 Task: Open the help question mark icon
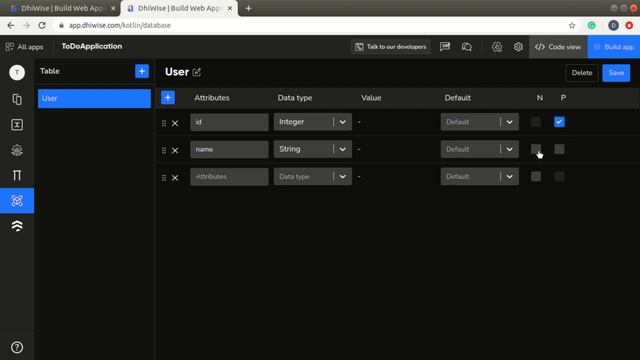(x=17, y=347)
